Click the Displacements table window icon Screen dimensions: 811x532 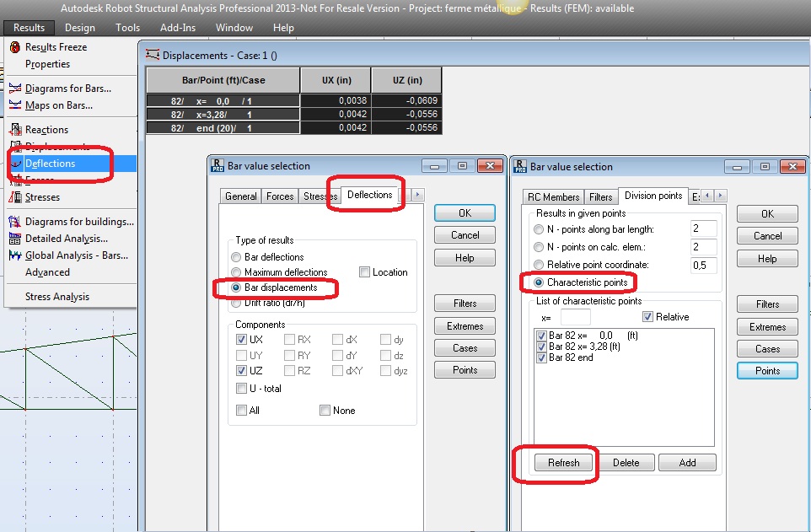point(153,55)
